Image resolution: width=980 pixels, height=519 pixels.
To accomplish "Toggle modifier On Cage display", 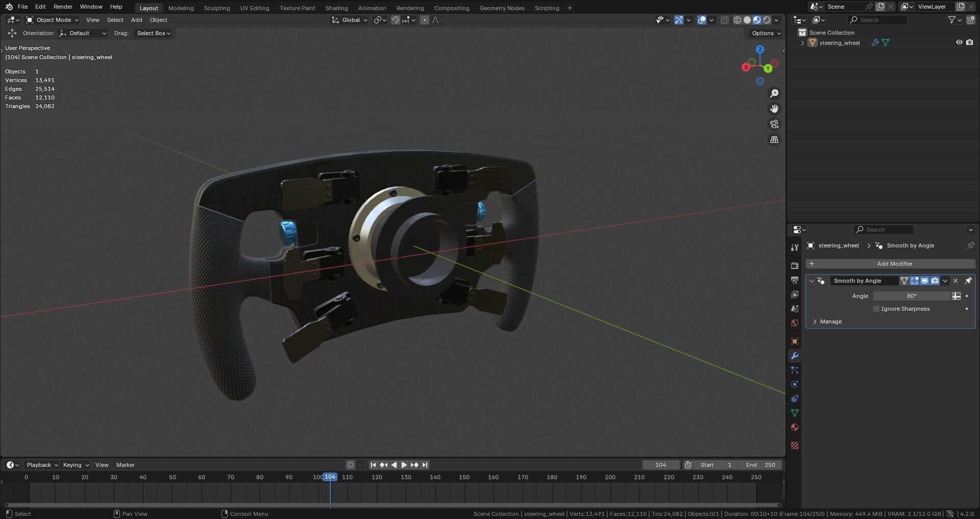I will point(904,281).
